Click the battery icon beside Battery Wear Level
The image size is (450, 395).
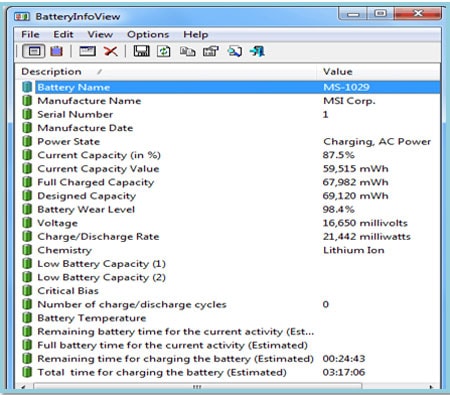27,209
